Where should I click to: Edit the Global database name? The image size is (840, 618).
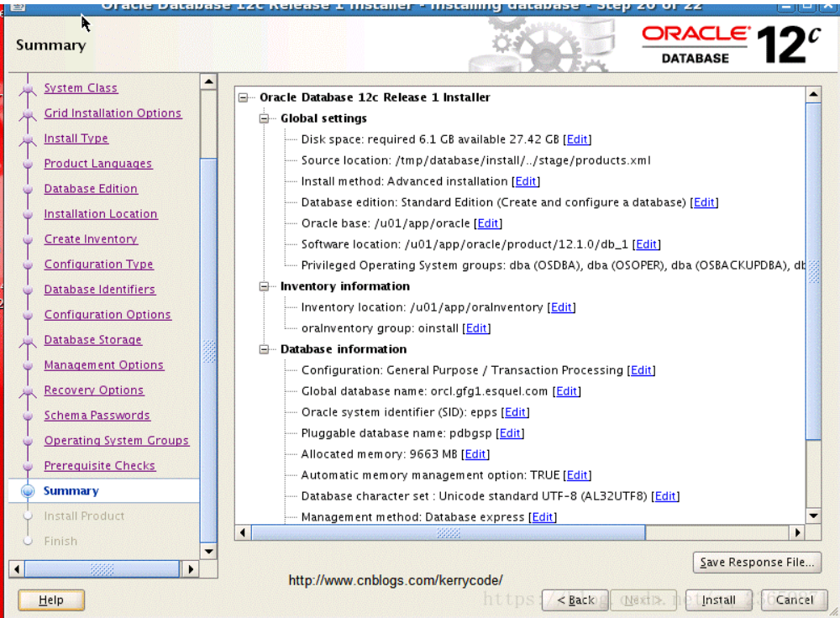point(567,391)
